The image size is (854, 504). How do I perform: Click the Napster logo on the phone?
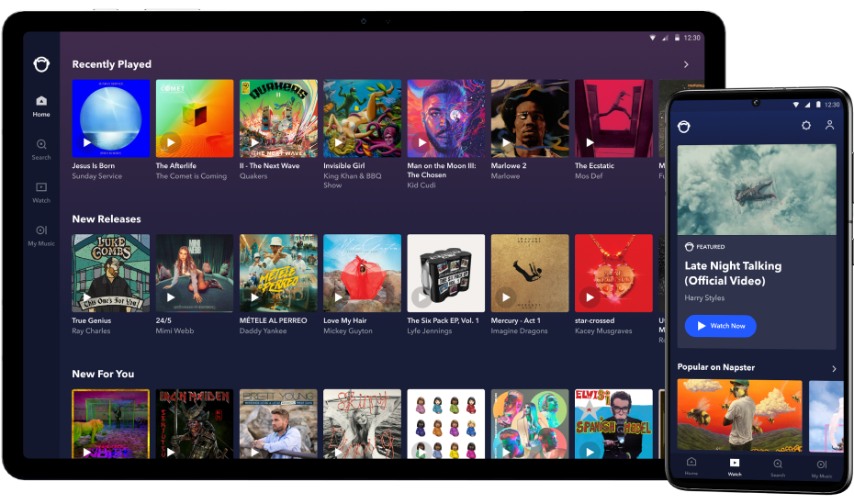(684, 127)
